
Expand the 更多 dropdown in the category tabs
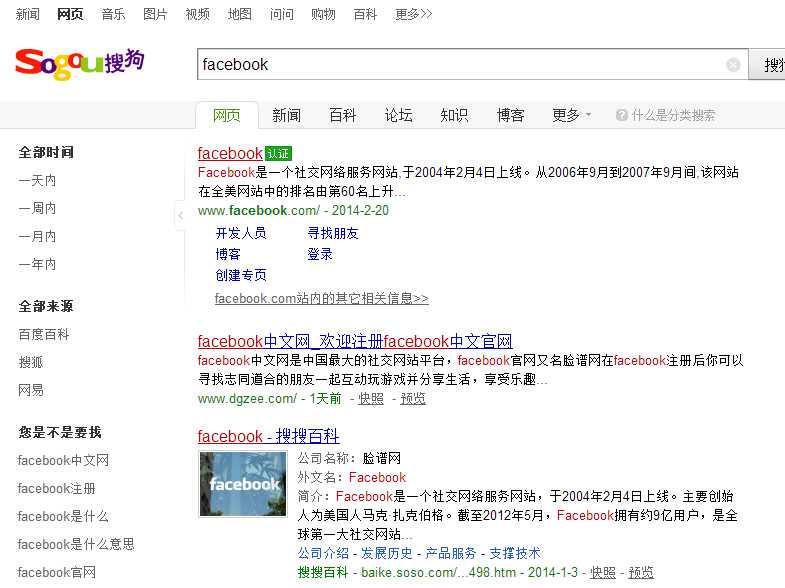coord(571,116)
